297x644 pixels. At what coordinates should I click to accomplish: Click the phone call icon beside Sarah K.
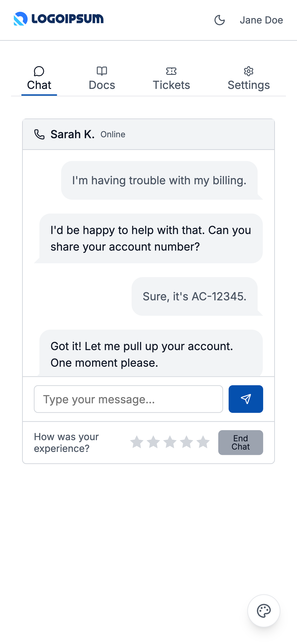[39, 134]
